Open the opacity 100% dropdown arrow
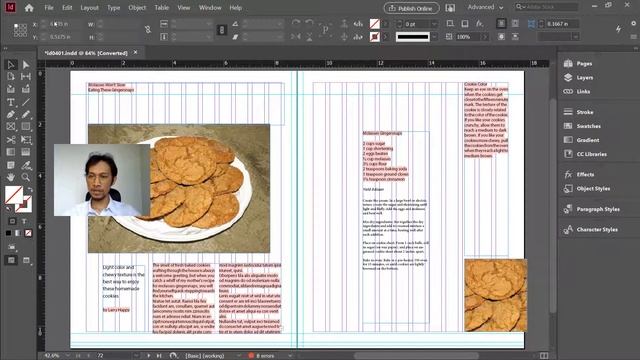The height and width of the screenshot is (360, 640). pyautogui.click(x=484, y=37)
